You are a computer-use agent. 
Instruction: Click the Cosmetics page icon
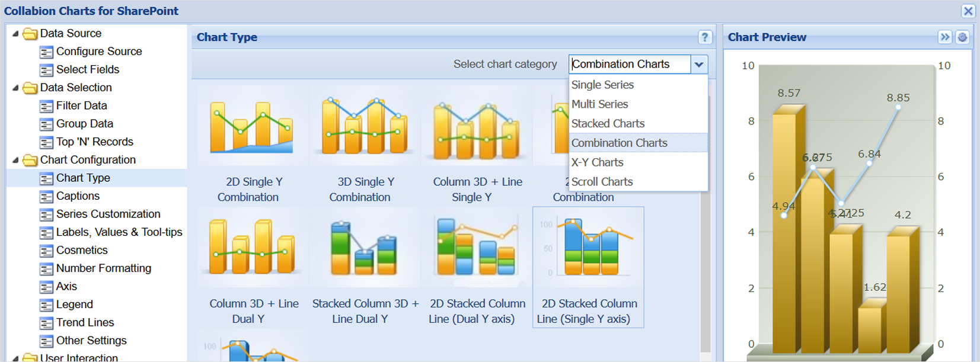point(46,251)
